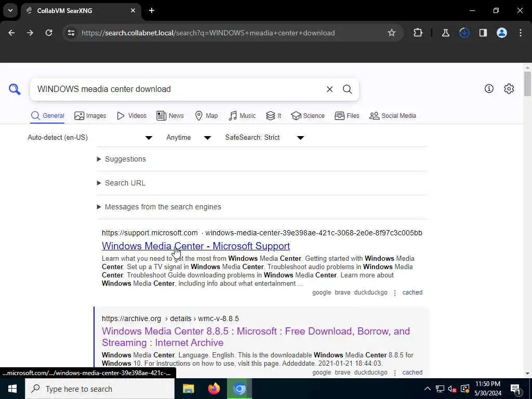
Task: Open the archive.org wmc-v-8.8.5 URL line
Action: [170, 318]
